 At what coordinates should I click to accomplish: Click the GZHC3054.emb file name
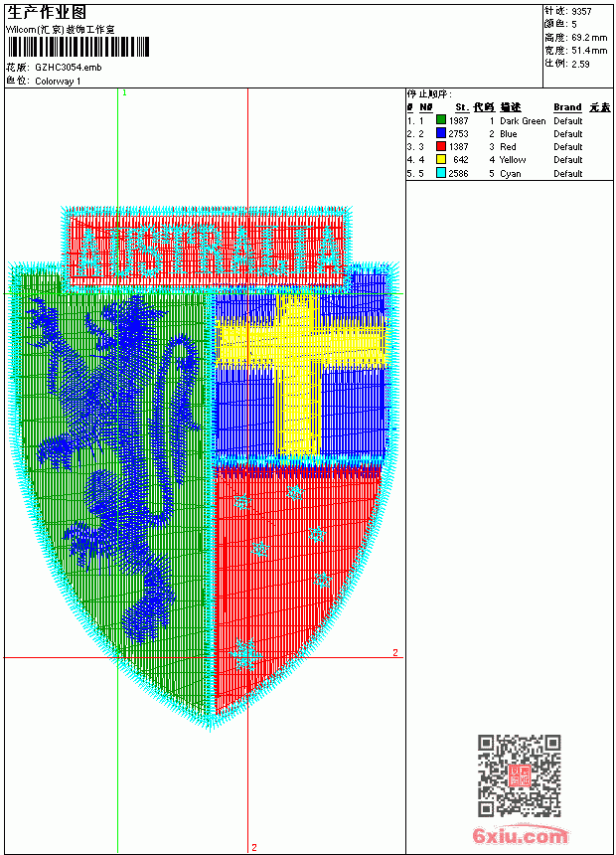coord(69,68)
